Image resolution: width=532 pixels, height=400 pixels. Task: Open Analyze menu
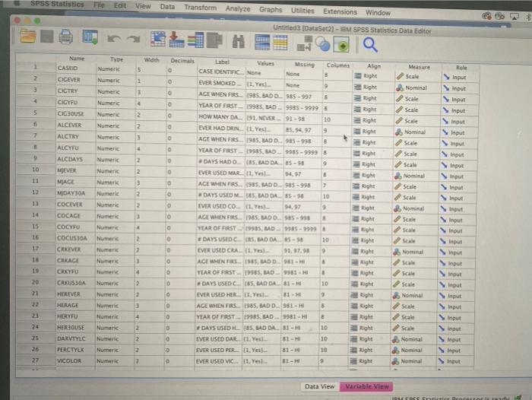[238, 8]
